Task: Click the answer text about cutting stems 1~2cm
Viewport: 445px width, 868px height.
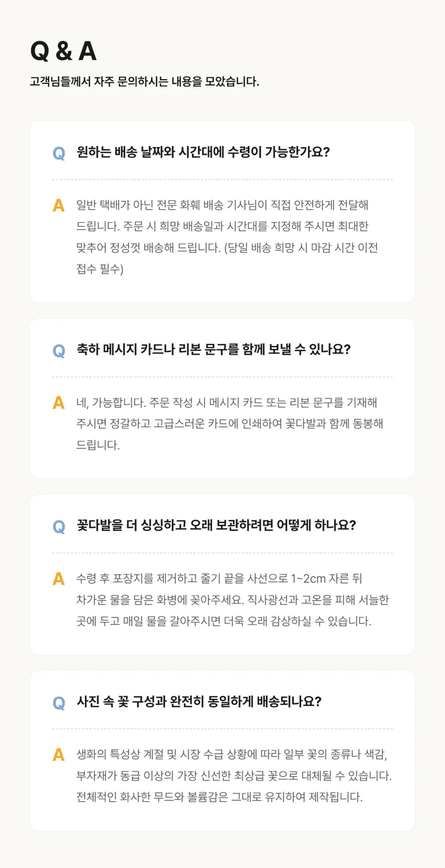Action: (x=232, y=600)
